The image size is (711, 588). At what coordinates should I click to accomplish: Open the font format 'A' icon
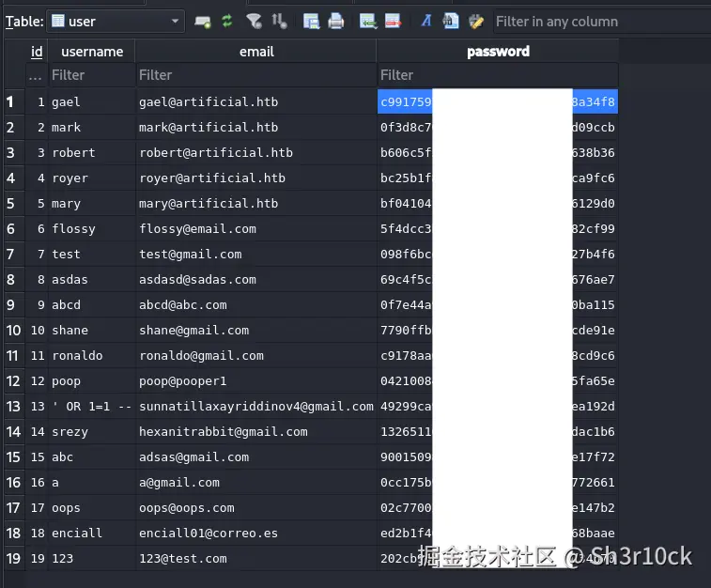[426, 21]
